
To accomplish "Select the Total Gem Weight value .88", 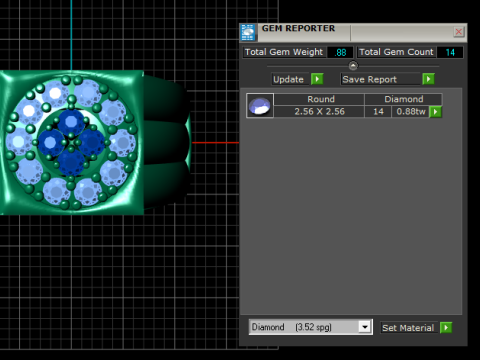I will tap(341, 52).
